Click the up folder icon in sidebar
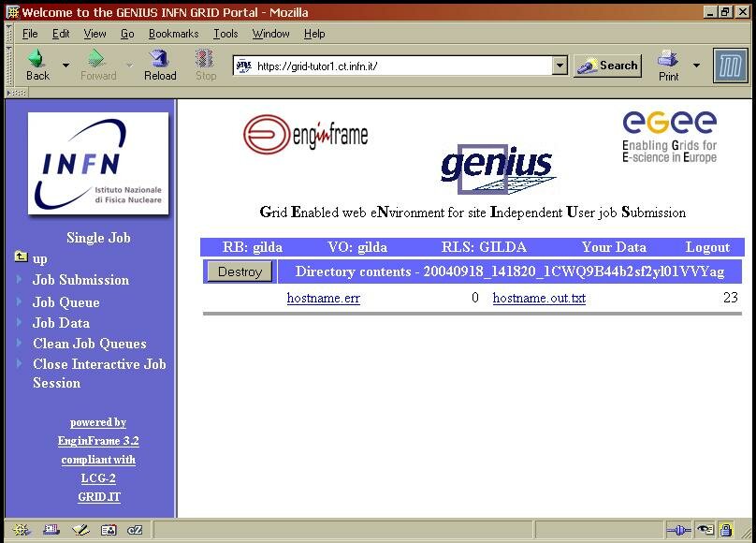Image resolution: width=756 pixels, height=543 pixels. [21, 257]
